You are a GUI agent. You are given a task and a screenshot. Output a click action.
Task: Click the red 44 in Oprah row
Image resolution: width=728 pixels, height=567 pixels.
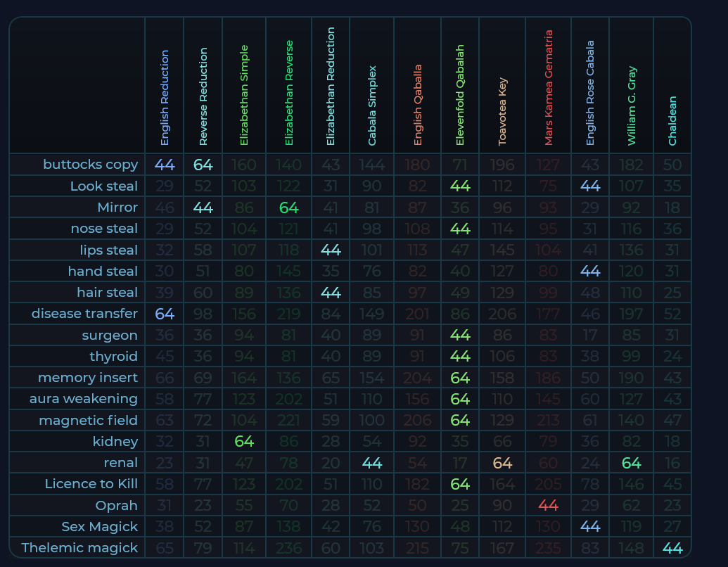(x=548, y=505)
